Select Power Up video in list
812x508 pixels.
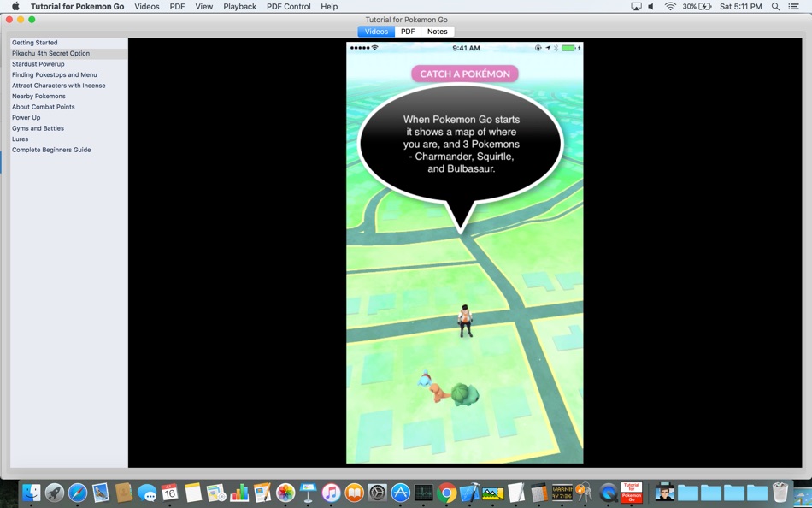(69, 118)
